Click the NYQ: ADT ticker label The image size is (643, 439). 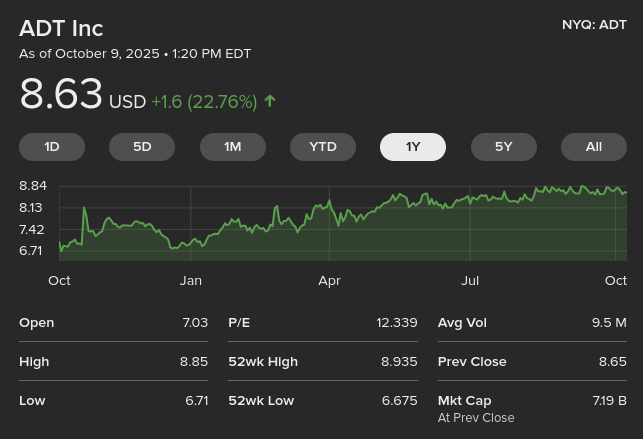[594, 25]
